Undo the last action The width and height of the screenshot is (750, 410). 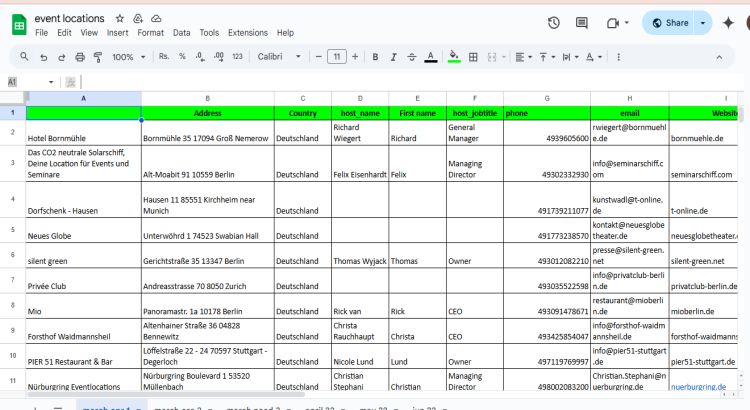[44, 57]
